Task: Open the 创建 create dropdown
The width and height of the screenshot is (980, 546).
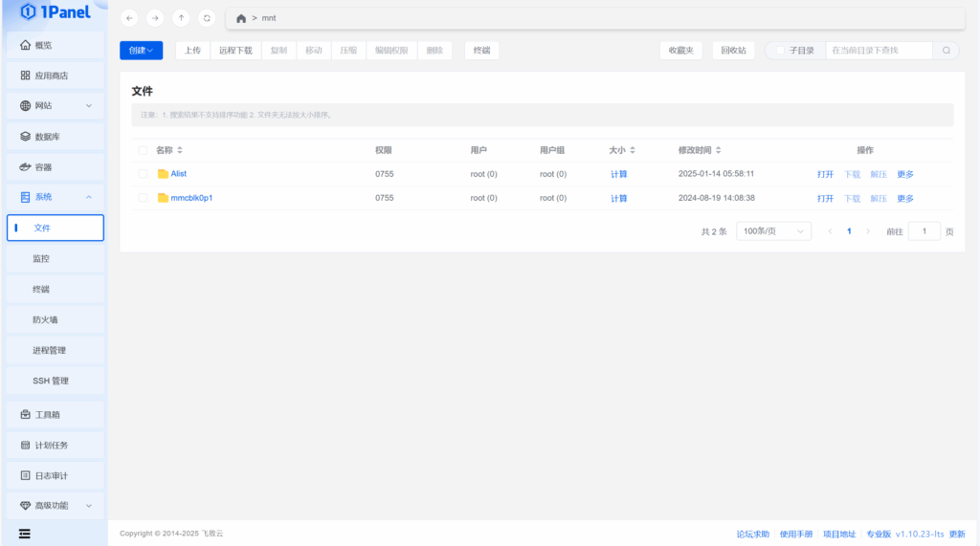Action: tap(141, 51)
